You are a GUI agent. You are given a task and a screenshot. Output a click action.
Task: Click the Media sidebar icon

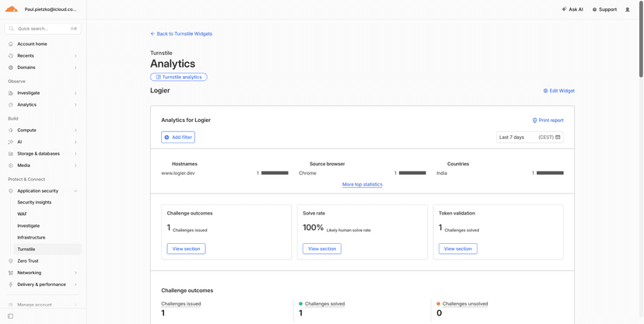[x=11, y=165]
